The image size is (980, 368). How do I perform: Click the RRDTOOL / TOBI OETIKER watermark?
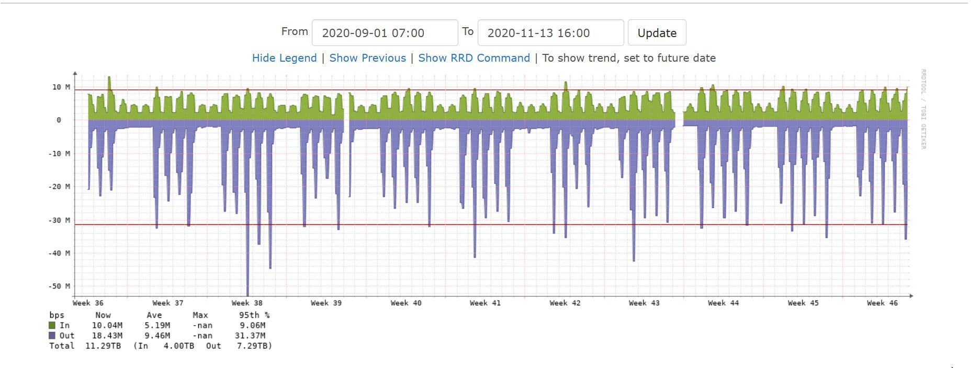pos(923,109)
